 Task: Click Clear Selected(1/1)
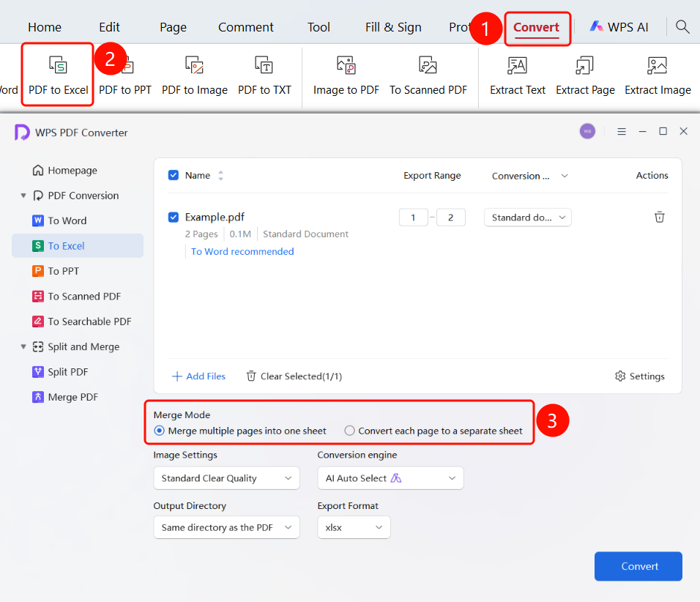[294, 376]
